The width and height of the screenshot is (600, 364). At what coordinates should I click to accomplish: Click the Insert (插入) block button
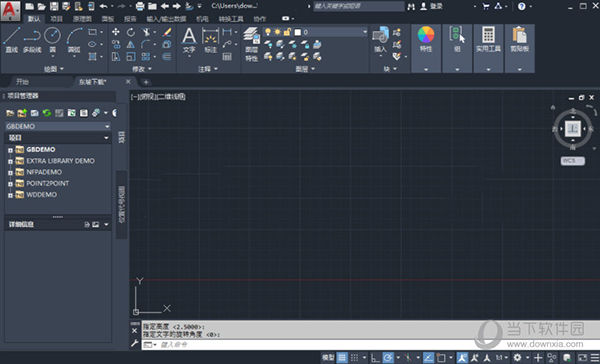point(380,40)
